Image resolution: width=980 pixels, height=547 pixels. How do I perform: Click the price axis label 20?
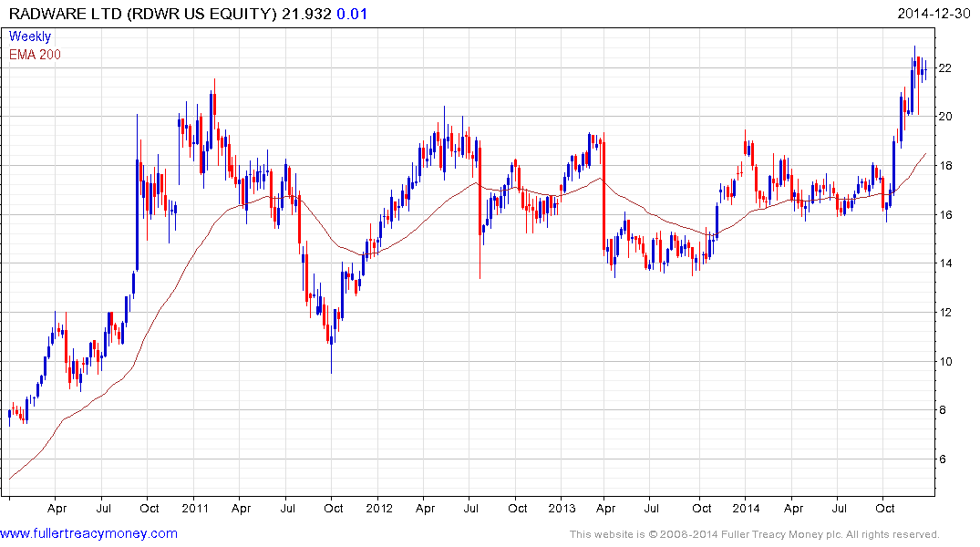[x=945, y=117]
